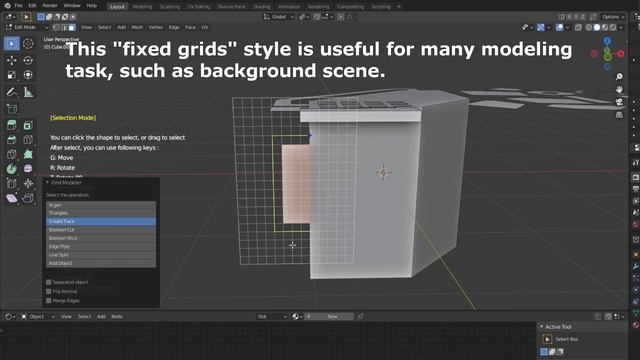Viewport: 640px width, 360px height.
Task: Select the Annotate tool
Action: coord(11,92)
